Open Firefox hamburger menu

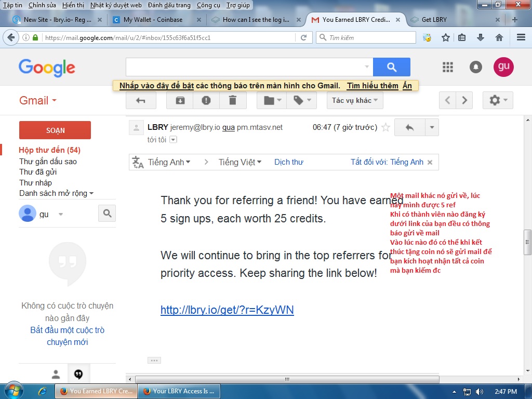pyautogui.click(x=521, y=37)
